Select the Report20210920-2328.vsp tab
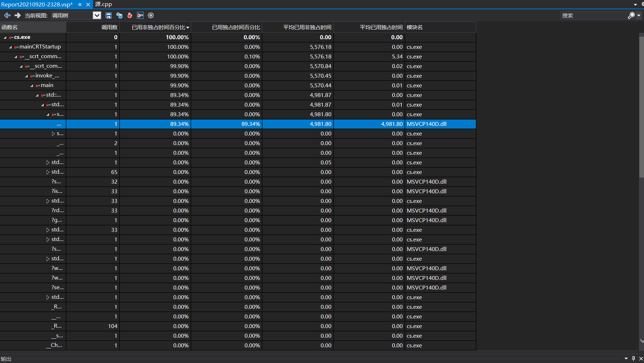The image size is (644, 363). tap(37, 4)
